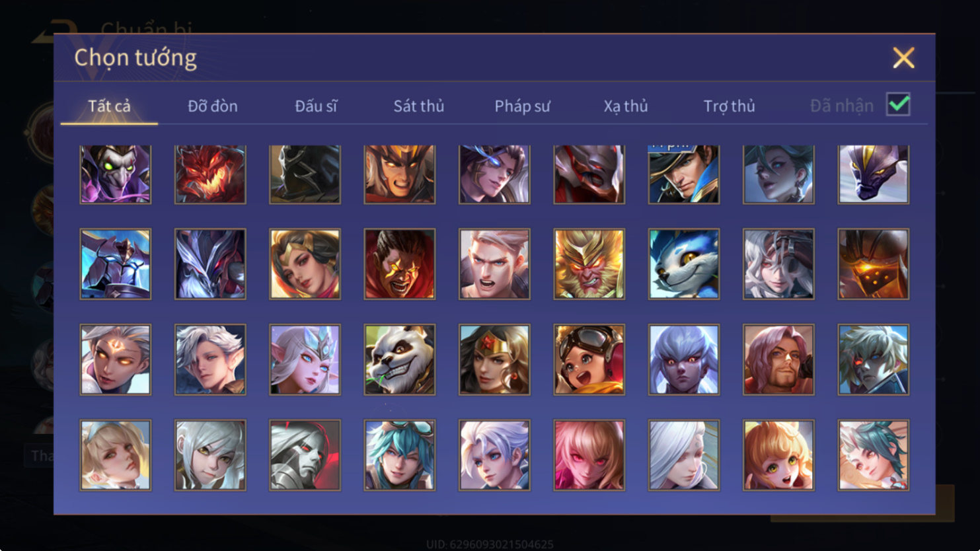Open the Đấu sĩ tab
Image resolution: width=980 pixels, height=551 pixels.
pyautogui.click(x=316, y=106)
